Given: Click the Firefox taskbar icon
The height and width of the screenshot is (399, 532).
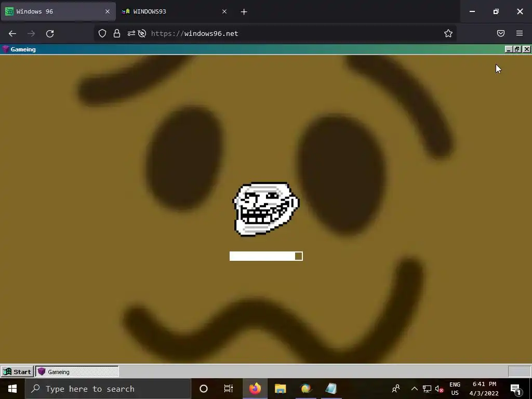Looking at the screenshot, I should 255,389.
